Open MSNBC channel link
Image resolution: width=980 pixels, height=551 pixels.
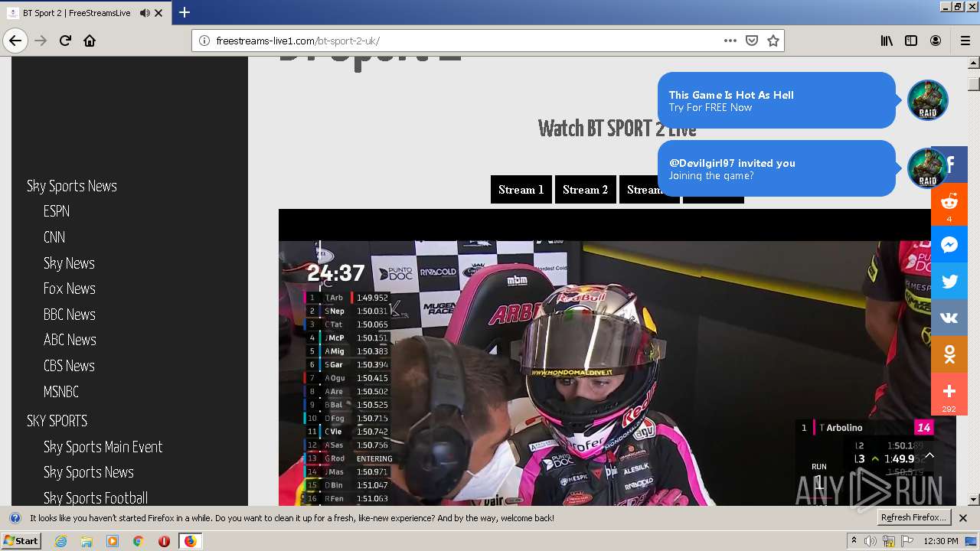click(x=61, y=392)
